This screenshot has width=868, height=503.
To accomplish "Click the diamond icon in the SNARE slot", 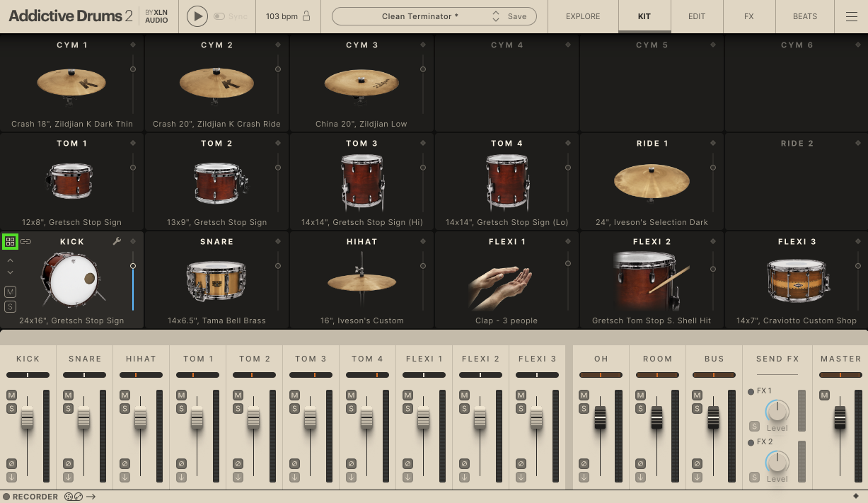I will 278,242.
